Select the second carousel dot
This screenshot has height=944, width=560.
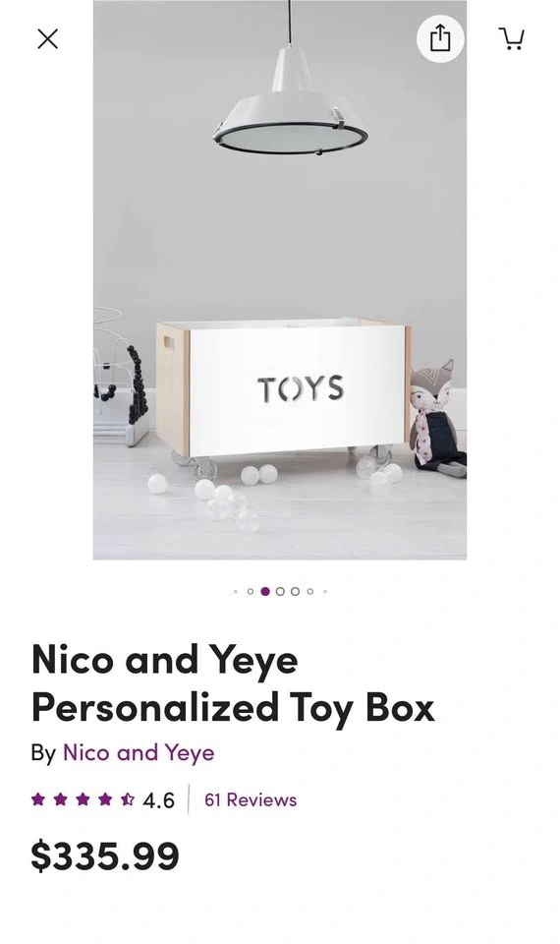pyautogui.click(x=251, y=591)
